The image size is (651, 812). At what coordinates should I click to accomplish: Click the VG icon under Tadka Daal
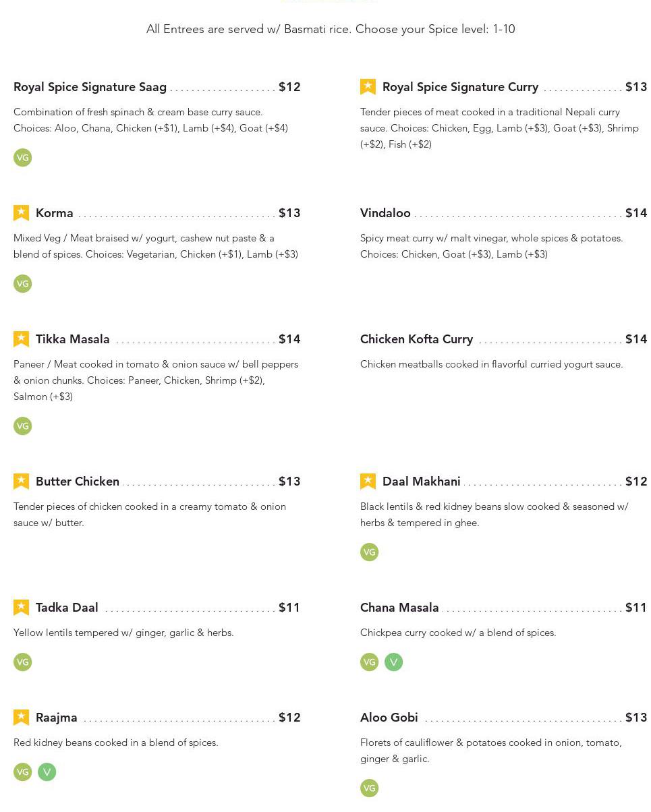[x=22, y=662]
